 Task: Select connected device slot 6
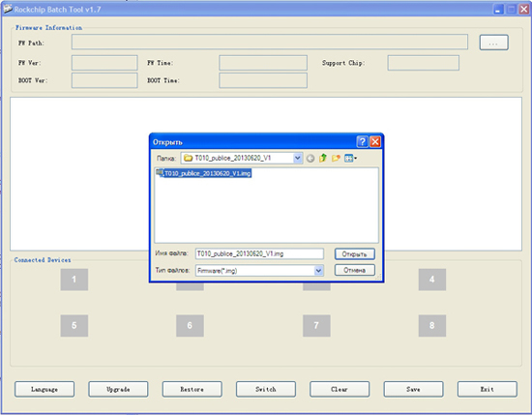[x=190, y=326]
